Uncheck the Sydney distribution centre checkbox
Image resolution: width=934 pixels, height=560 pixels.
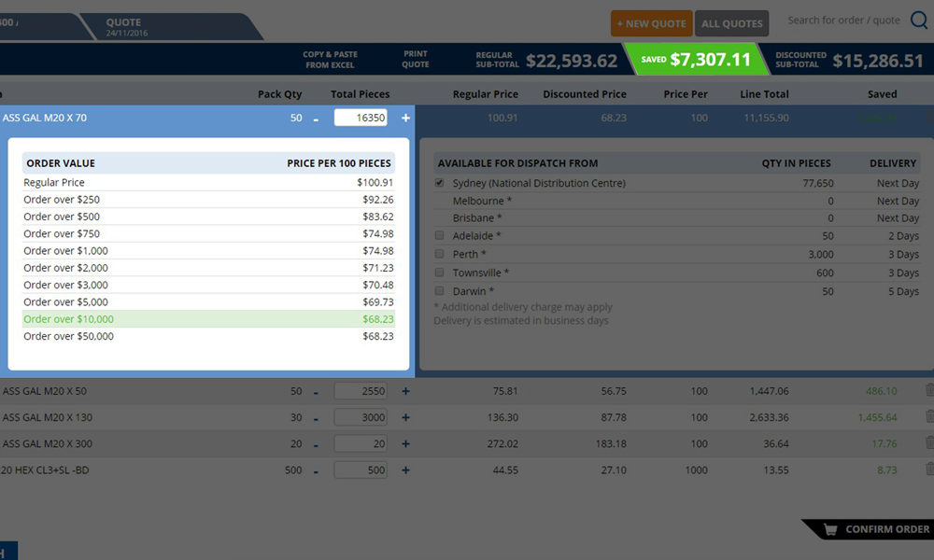440,183
